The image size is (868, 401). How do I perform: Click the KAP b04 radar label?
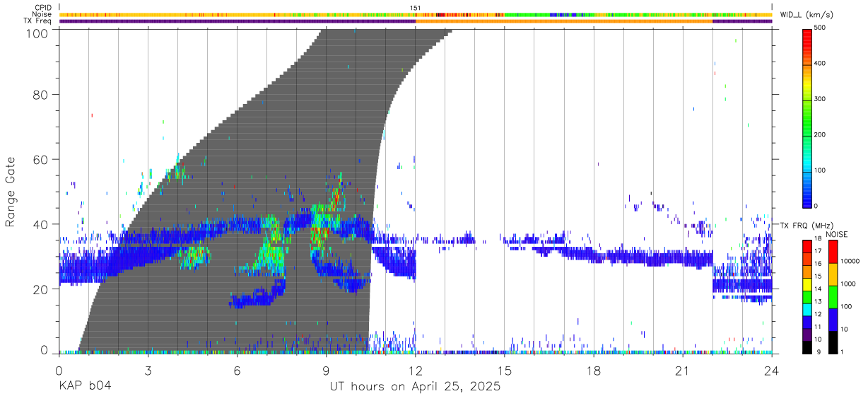pyautogui.click(x=84, y=387)
